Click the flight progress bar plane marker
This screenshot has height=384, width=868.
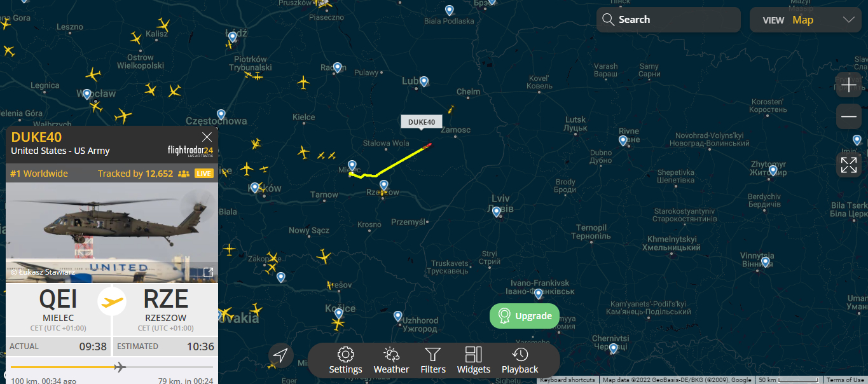[x=120, y=367]
